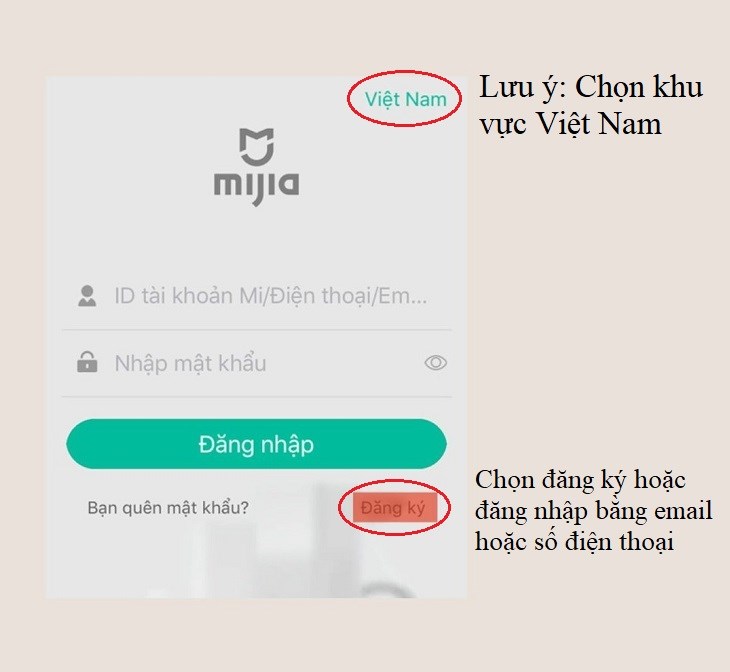Click the note Lưu ý: Chọn khu vực
730x672 pixels.
(590, 105)
